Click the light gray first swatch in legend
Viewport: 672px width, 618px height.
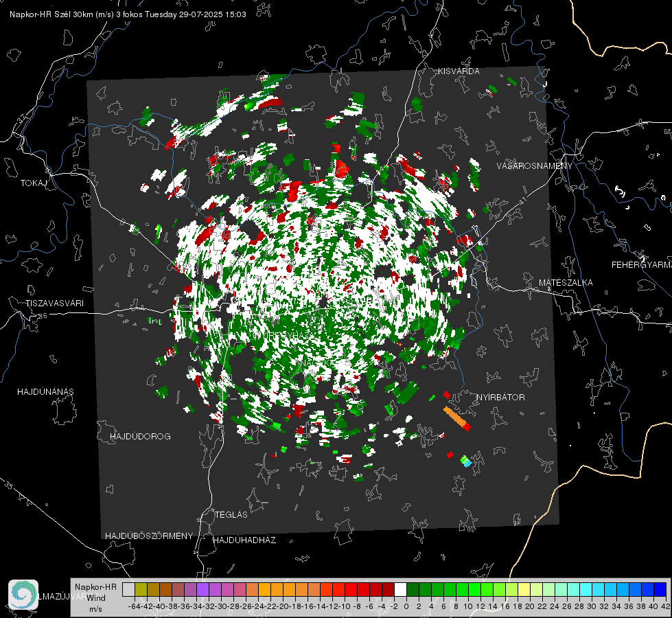[x=128, y=589]
